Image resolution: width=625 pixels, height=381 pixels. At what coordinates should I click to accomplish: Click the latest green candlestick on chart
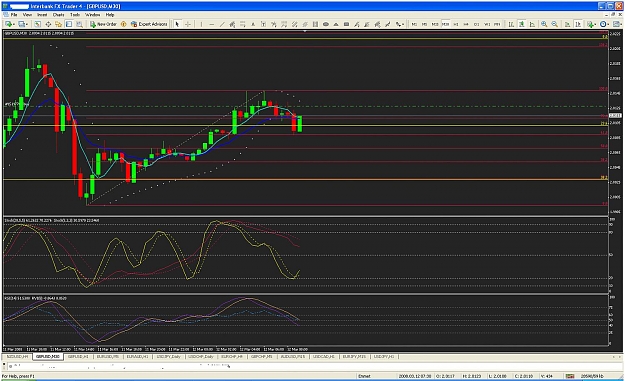(300, 124)
